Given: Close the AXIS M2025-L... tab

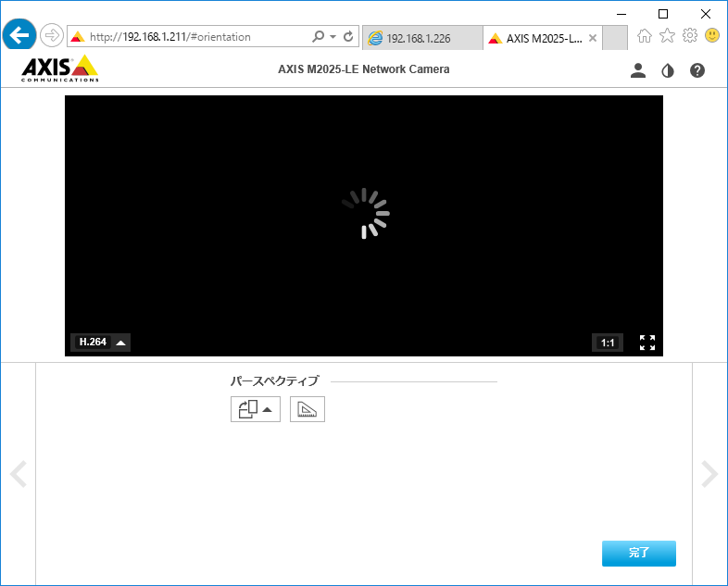Looking at the screenshot, I should 593,38.
